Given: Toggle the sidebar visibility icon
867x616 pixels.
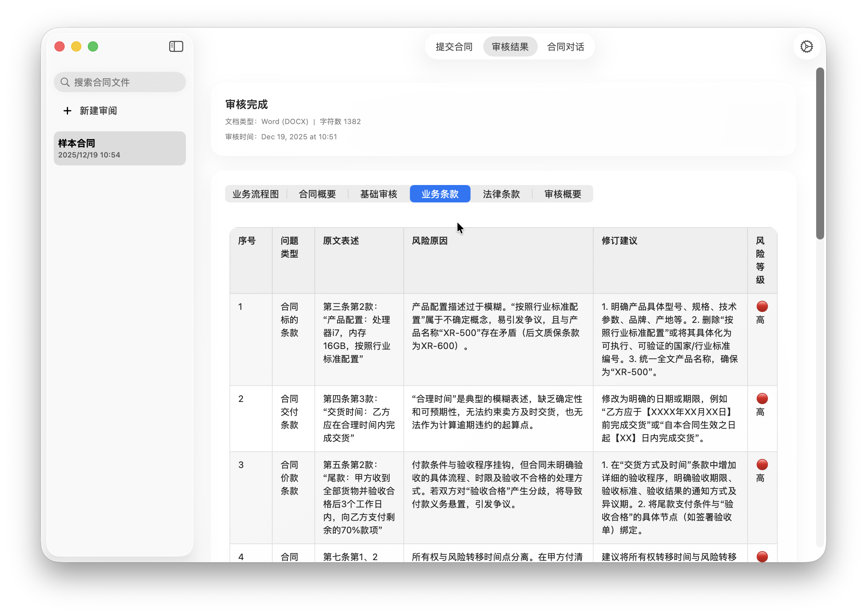Looking at the screenshot, I should [x=176, y=46].
